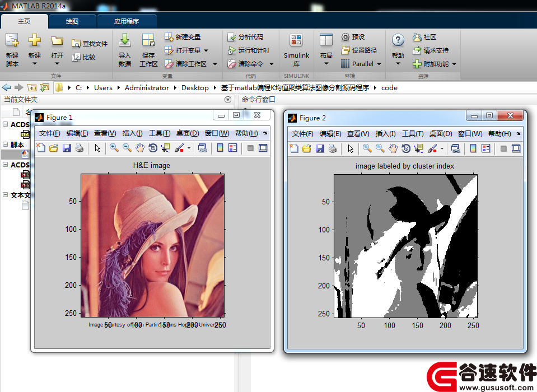The width and height of the screenshot is (537, 392).
Task: Toggle the Pan hand tool in Figure 2
Action: pos(393,148)
